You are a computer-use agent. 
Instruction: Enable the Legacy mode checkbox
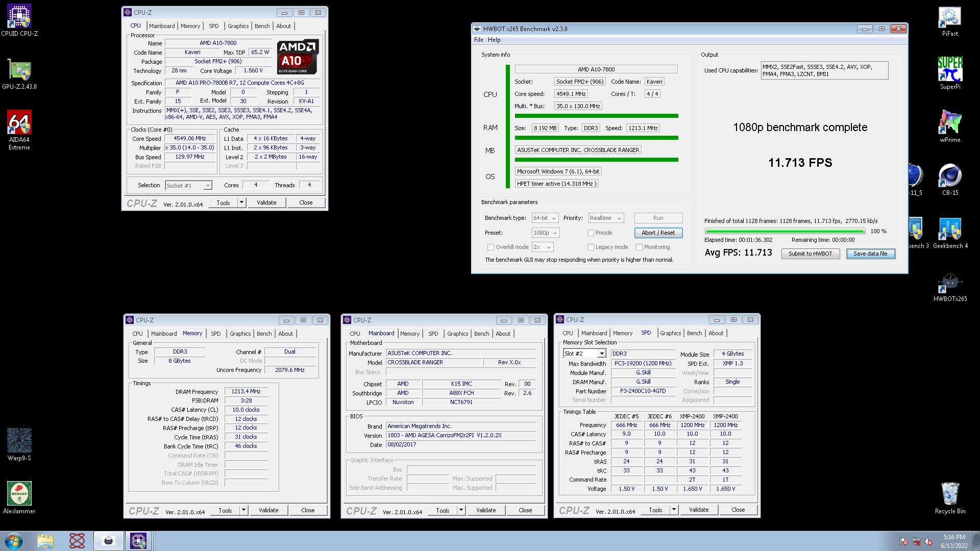pyautogui.click(x=591, y=247)
